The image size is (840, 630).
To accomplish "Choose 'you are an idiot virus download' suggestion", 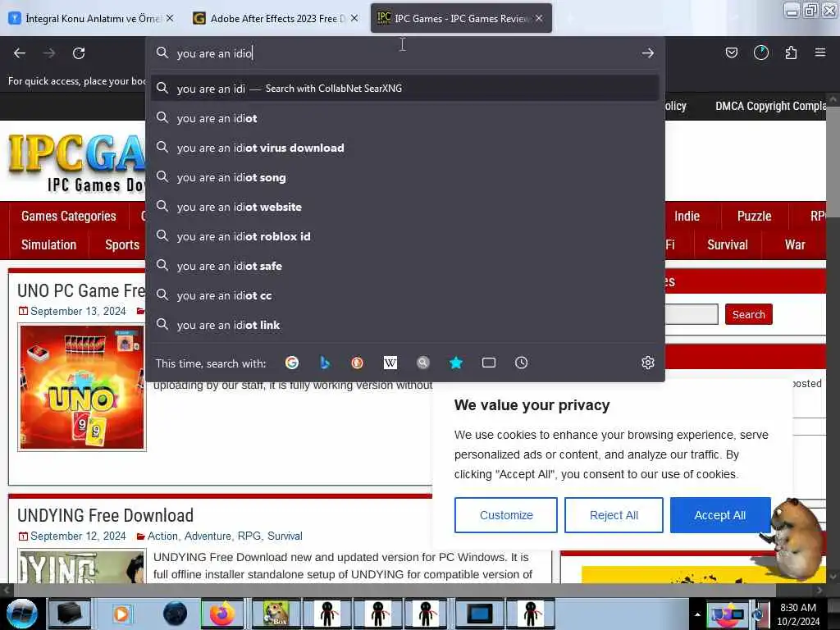I will (x=405, y=148).
